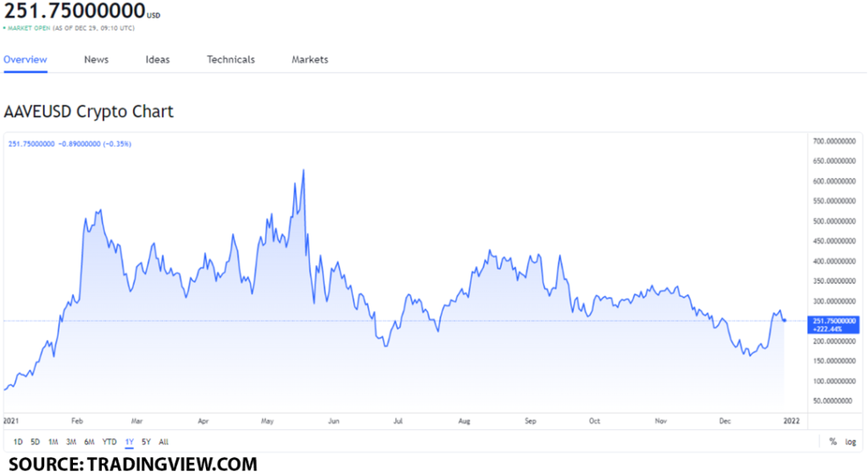Select the All time range
The width and height of the screenshot is (868, 474).
tap(164, 442)
